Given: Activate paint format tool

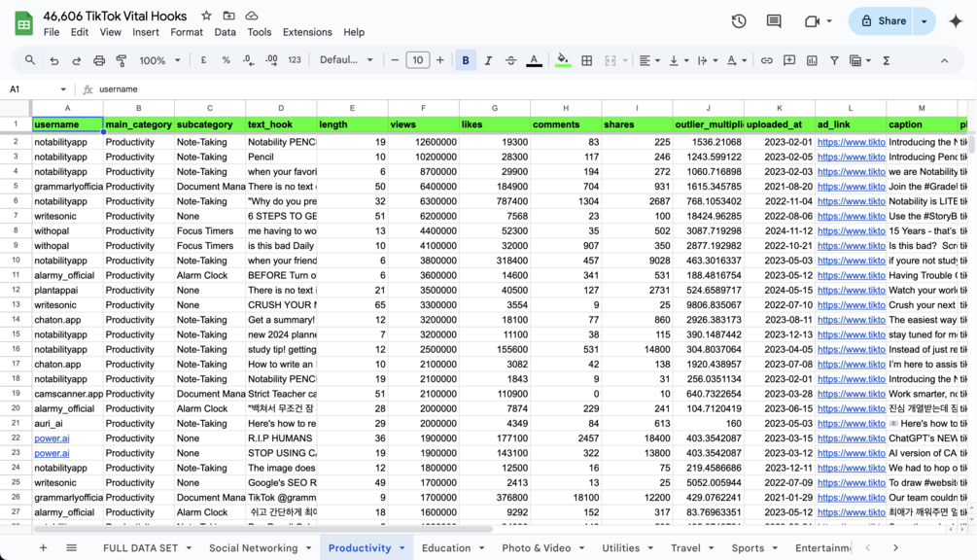Looking at the screenshot, I should 122,60.
